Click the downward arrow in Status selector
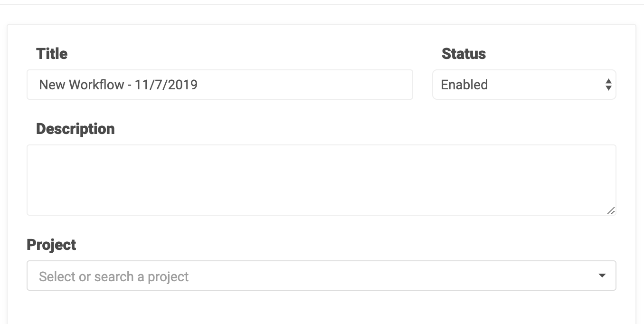 pos(608,88)
